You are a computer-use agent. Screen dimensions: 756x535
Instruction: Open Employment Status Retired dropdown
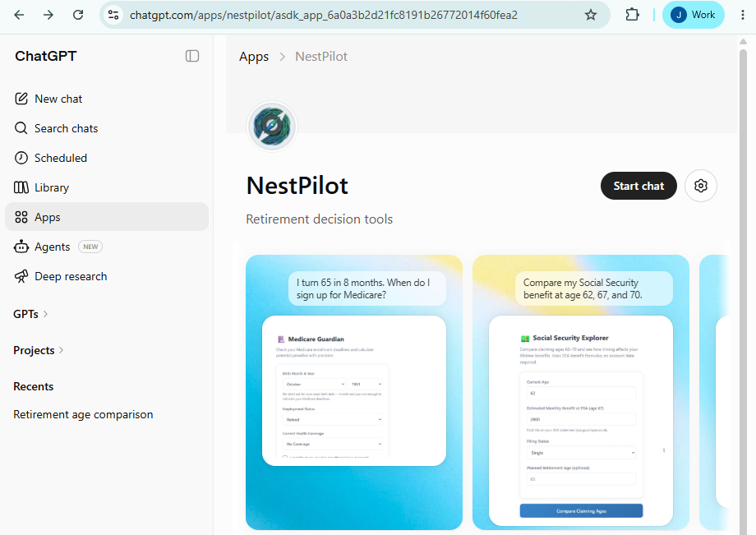pyautogui.click(x=333, y=419)
